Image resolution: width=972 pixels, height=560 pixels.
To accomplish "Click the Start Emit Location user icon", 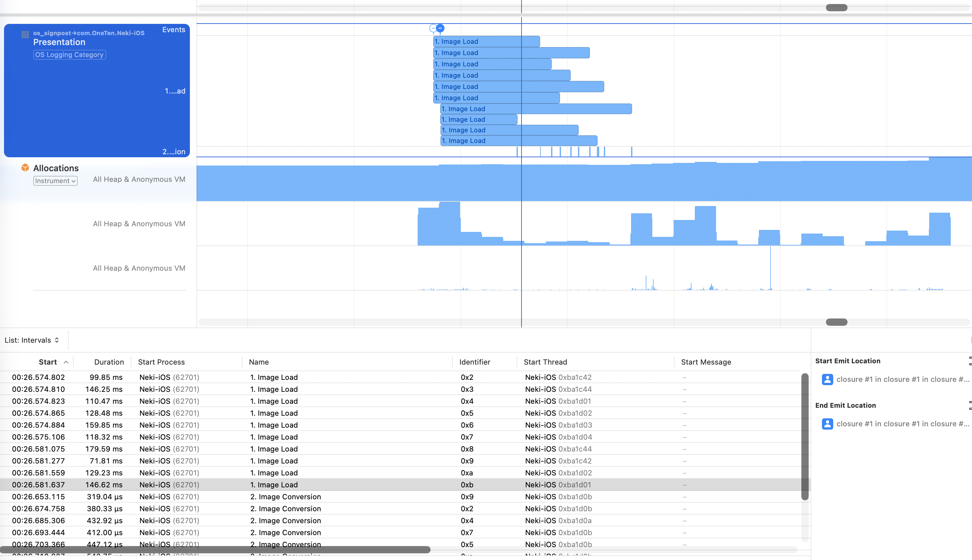I will tap(827, 379).
